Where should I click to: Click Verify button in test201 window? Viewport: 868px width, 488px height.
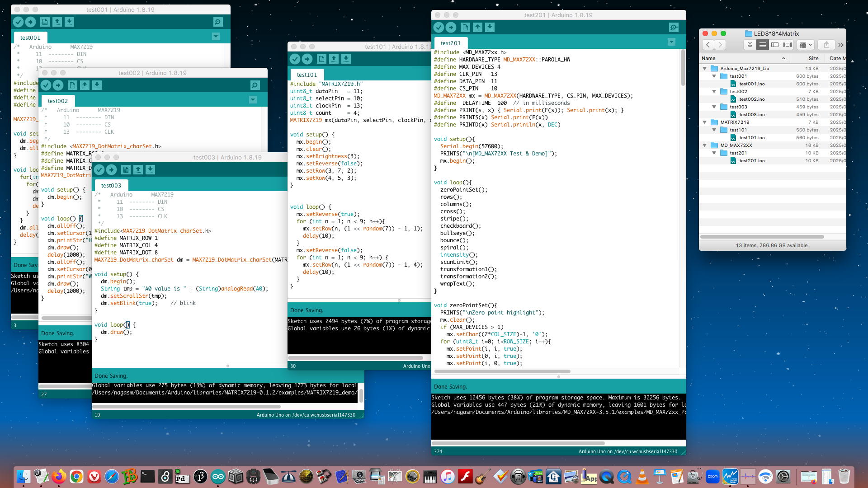pos(439,28)
